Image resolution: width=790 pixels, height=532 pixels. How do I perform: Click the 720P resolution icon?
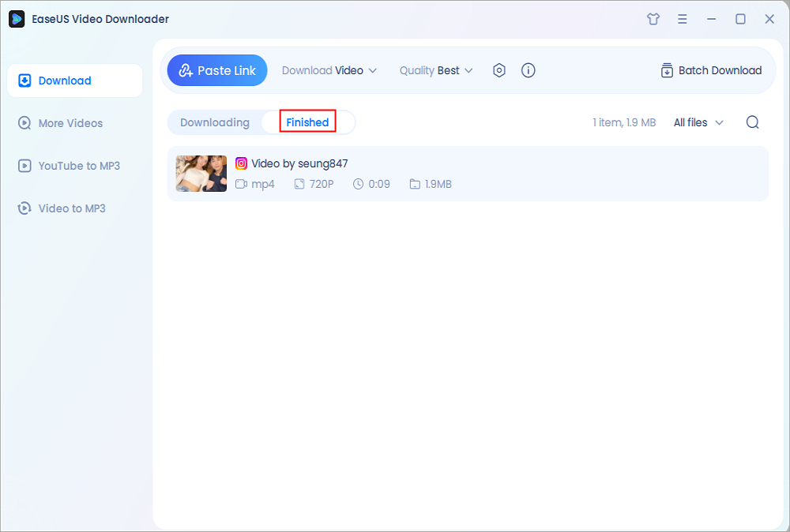[299, 184]
